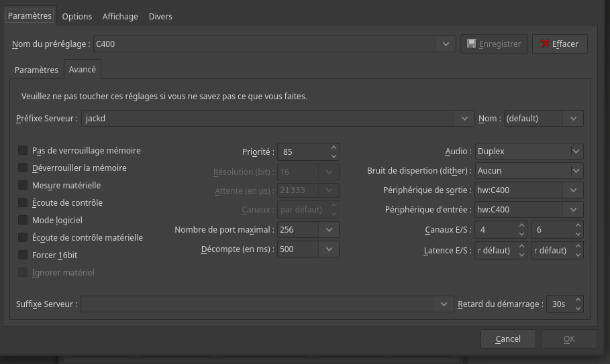610x364 pixels.
Task: Toggle the Mode logiciel checkbox
Action: point(23,221)
